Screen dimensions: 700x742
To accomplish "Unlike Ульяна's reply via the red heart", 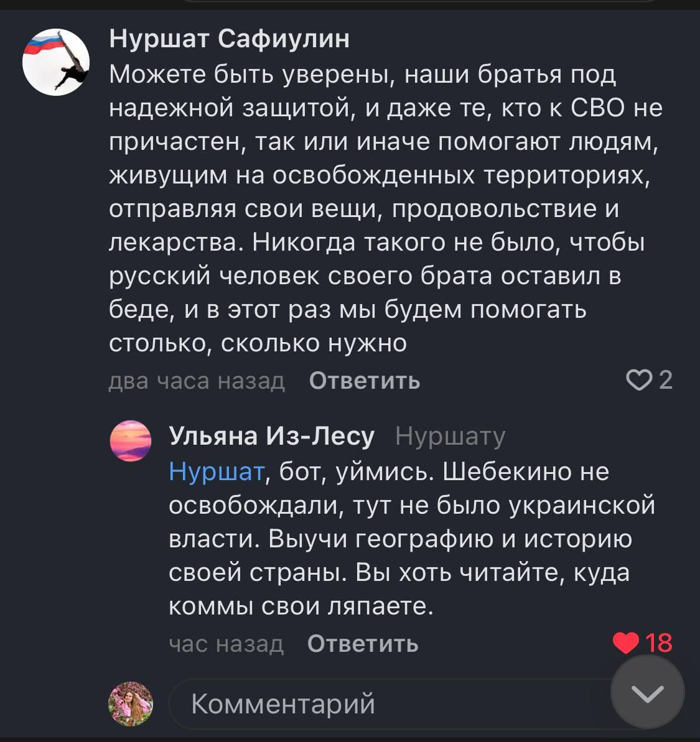I will 625,642.
